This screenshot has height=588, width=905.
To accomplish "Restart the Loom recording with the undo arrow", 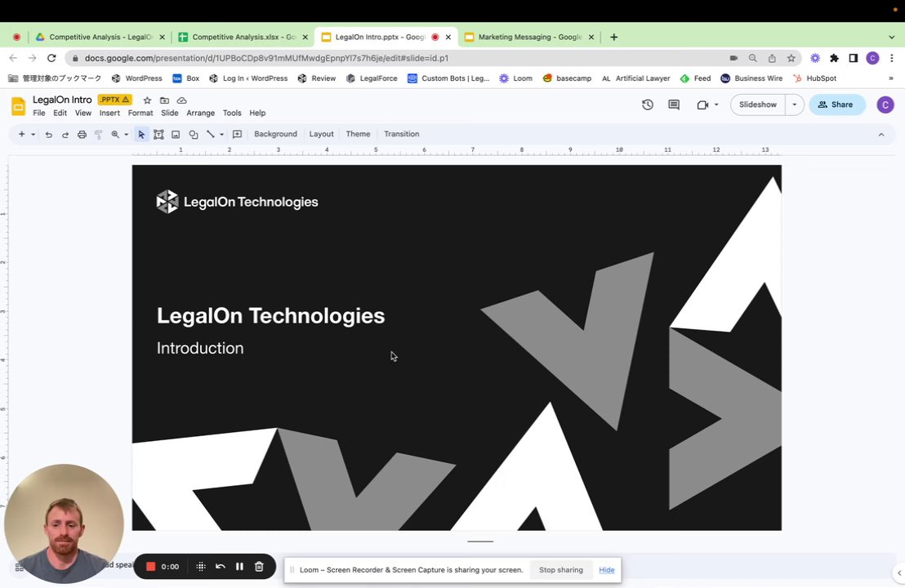I will click(x=220, y=567).
